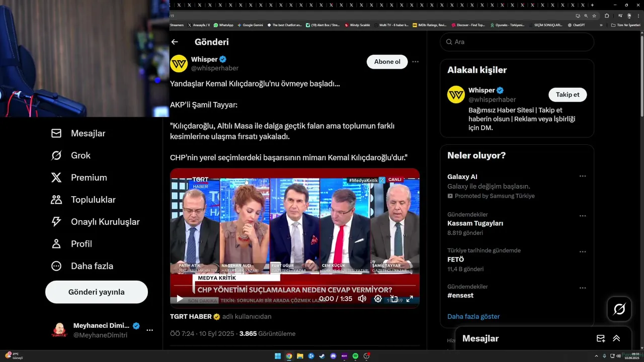Mute the video with the speaker icon
This screenshot has width=644, height=362.
coord(362,299)
